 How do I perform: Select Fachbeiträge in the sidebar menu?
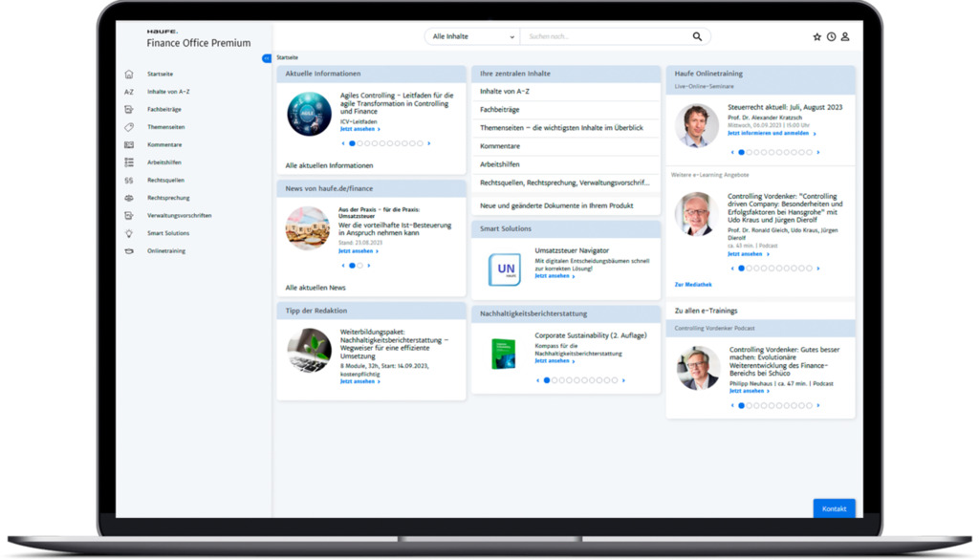(164, 109)
